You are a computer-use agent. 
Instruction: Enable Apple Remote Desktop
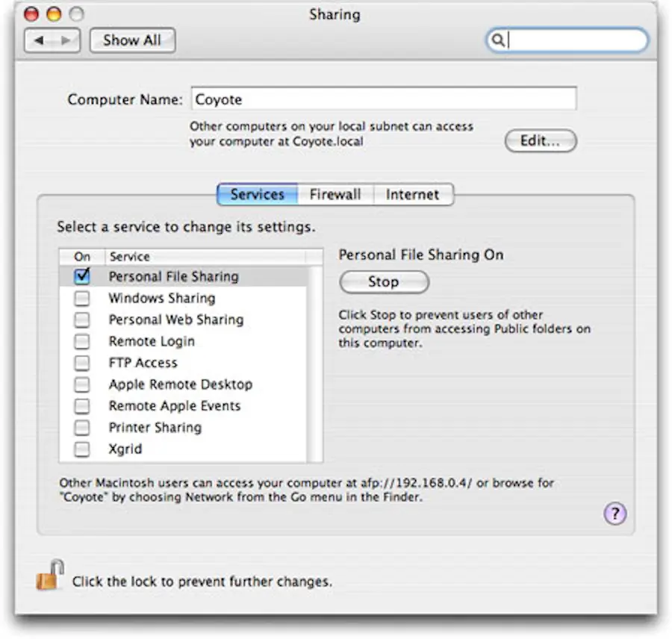pyautogui.click(x=82, y=384)
